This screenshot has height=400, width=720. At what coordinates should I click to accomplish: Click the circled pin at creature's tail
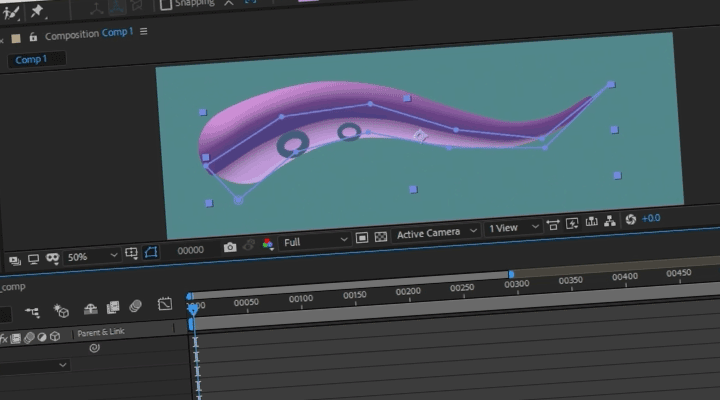click(238, 200)
